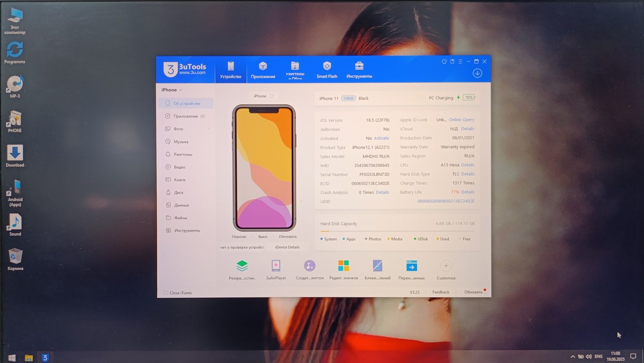Open the menu list icon in the title bar

point(460,61)
